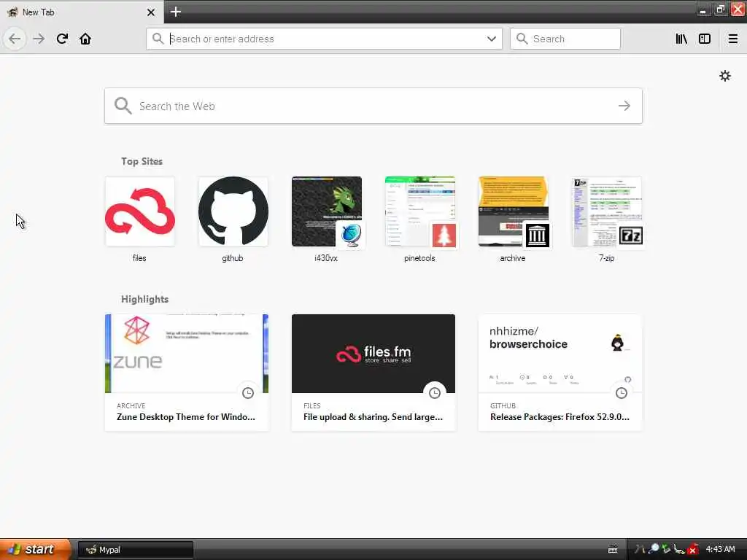Click history clock icon on GitHub card
The width and height of the screenshot is (747, 560).
[622, 393]
